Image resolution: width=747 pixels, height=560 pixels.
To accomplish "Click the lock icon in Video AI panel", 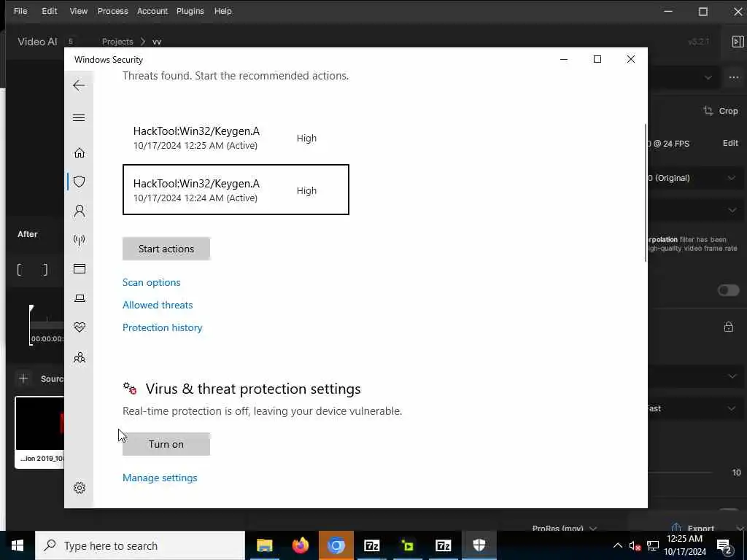I will [x=729, y=327].
